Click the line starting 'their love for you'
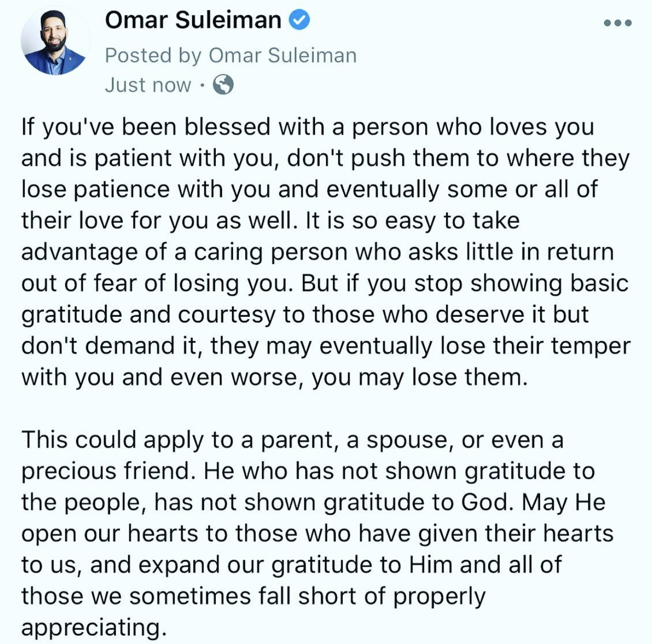Screen dimensions: 652x644 270,221
